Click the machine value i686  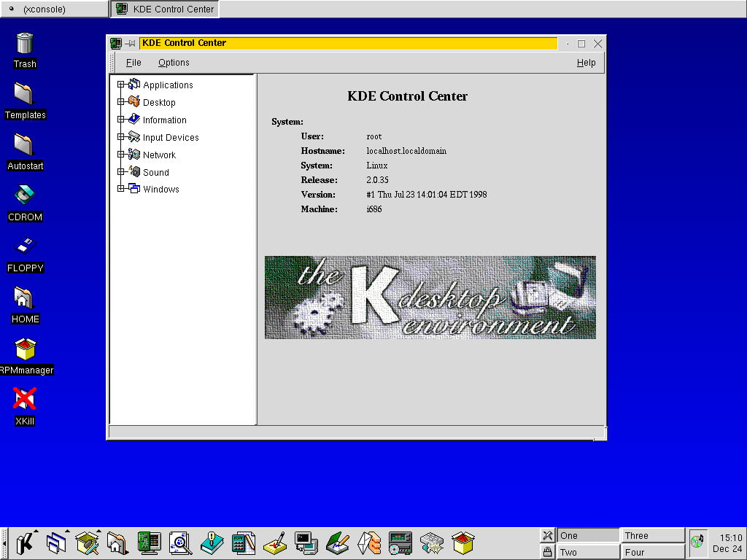click(x=374, y=209)
